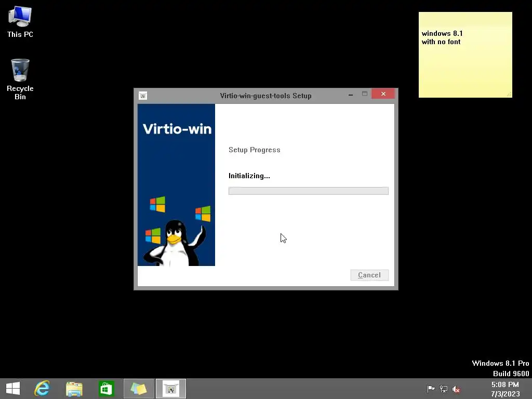Click the sticky note resize grip corner
The height and width of the screenshot is (399, 532).
[x=509, y=95]
